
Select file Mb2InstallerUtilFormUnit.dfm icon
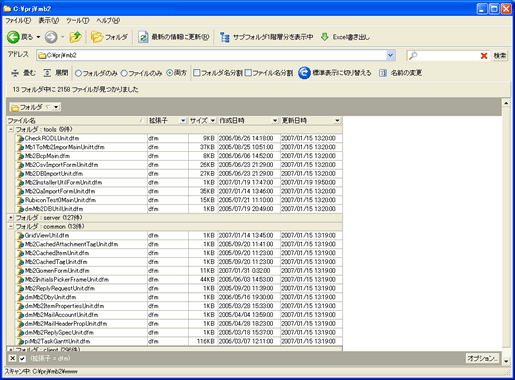click(x=21, y=183)
